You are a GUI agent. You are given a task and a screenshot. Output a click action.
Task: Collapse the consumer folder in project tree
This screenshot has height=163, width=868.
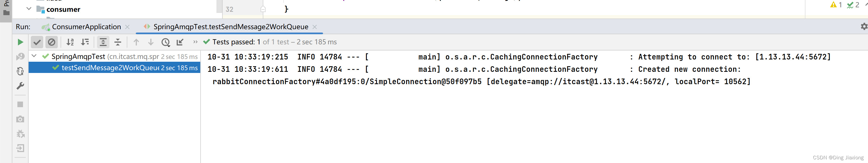pyautogui.click(x=29, y=9)
